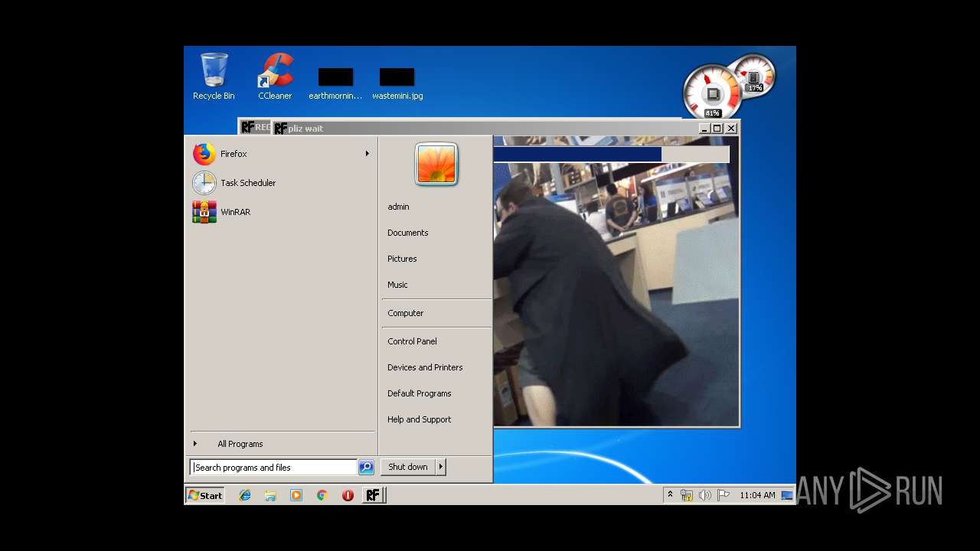Viewport: 980px width, 551px height.
Task: Click the user account flower picture
Action: point(436,164)
